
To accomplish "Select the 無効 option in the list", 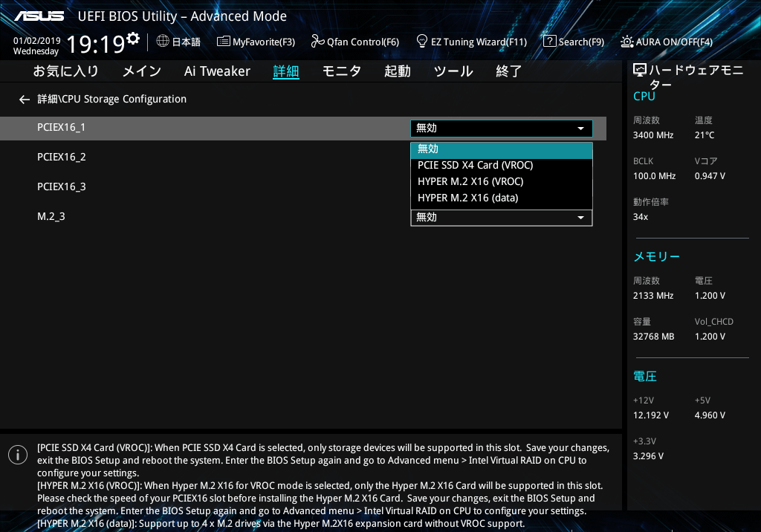I will pyautogui.click(x=501, y=149).
